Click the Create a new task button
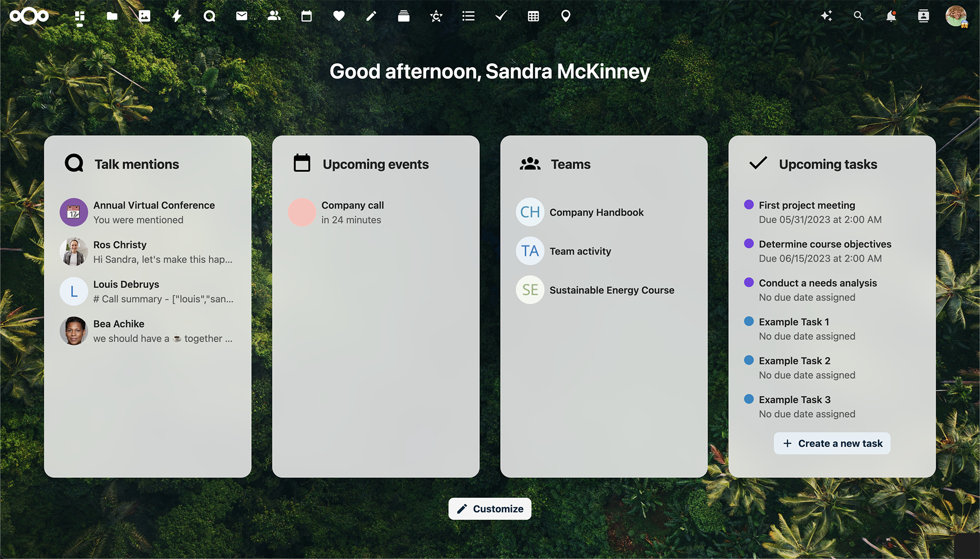Screen dimensions: 980x559 pos(832,443)
